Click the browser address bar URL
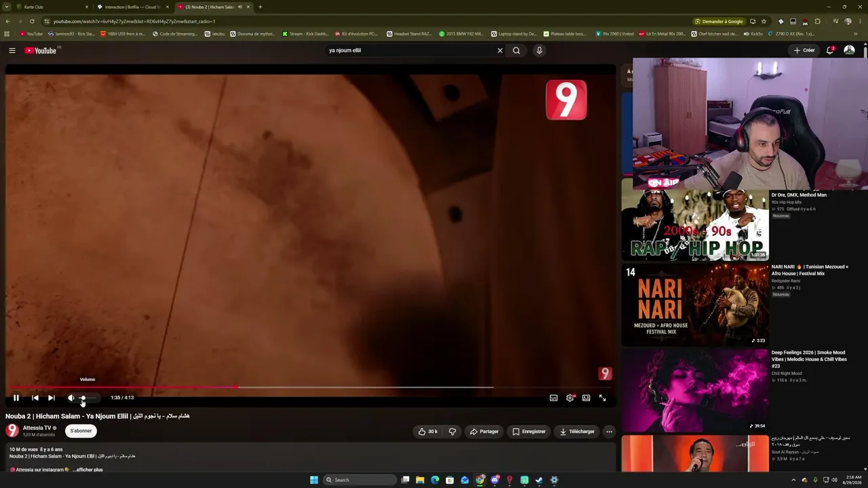The image size is (868, 488). click(134, 22)
